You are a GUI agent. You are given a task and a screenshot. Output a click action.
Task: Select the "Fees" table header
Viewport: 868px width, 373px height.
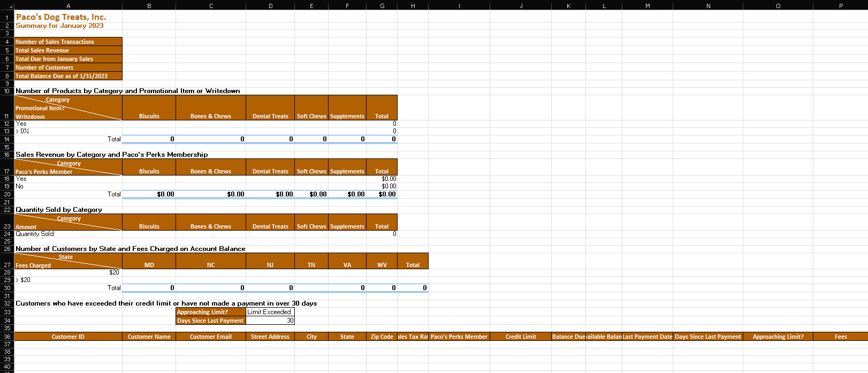coord(841,337)
